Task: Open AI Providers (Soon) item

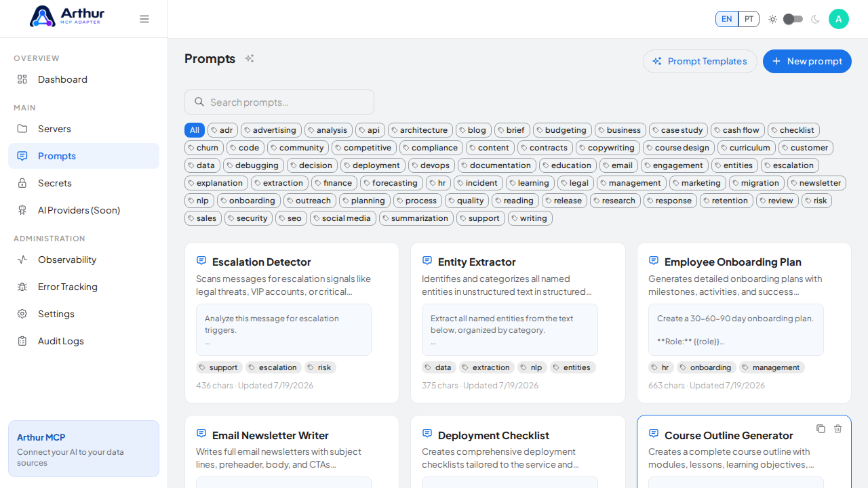Action: 84,210
